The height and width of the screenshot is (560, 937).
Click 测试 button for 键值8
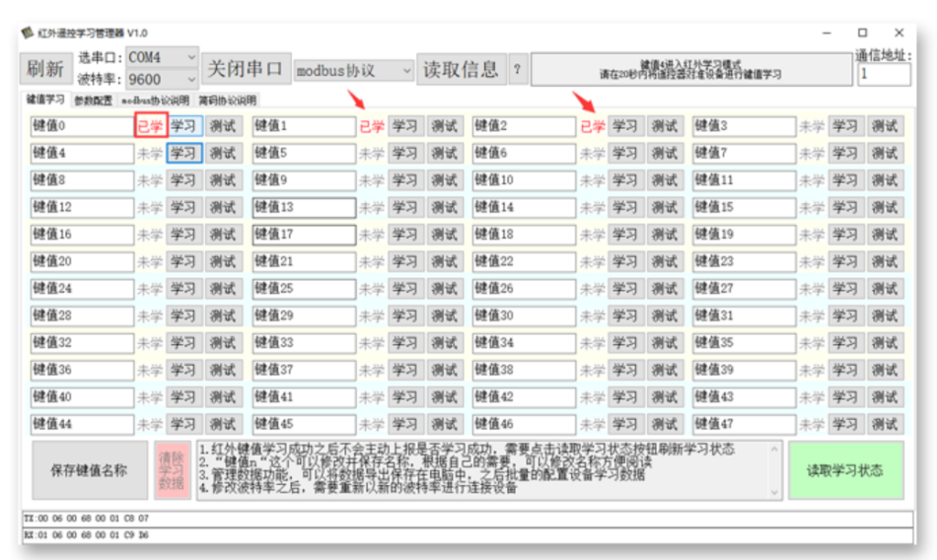pyautogui.click(x=224, y=180)
